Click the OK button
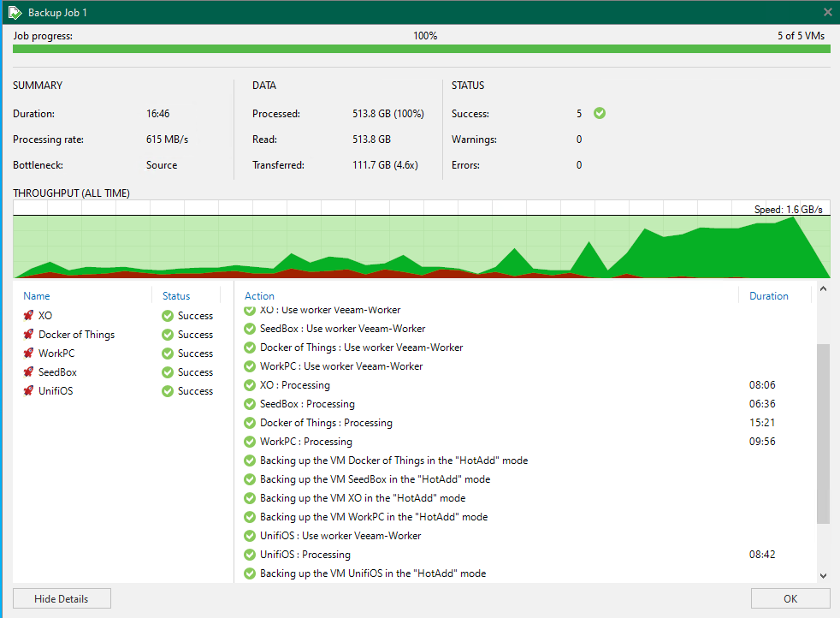This screenshot has height=618, width=840. click(x=790, y=598)
